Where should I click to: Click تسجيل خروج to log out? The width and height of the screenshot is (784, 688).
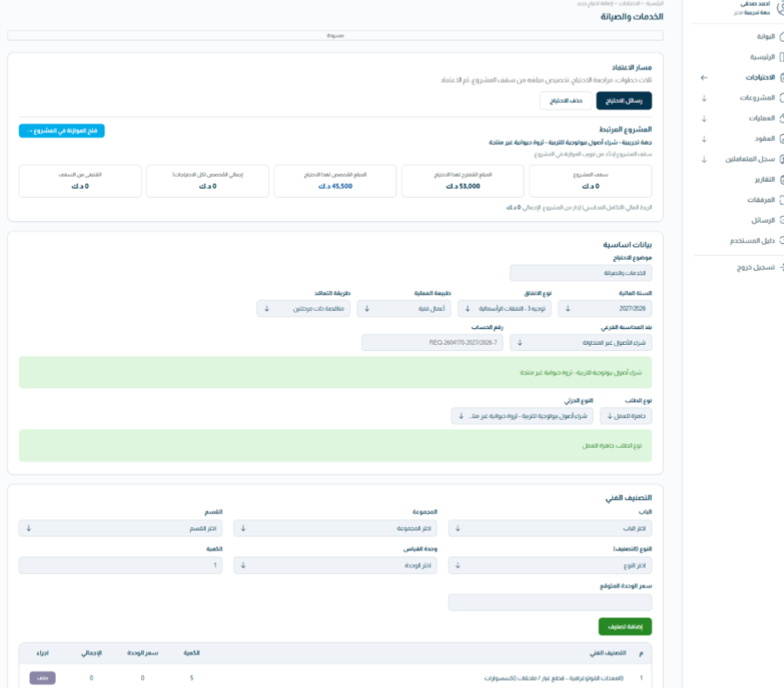[x=755, y=268]
